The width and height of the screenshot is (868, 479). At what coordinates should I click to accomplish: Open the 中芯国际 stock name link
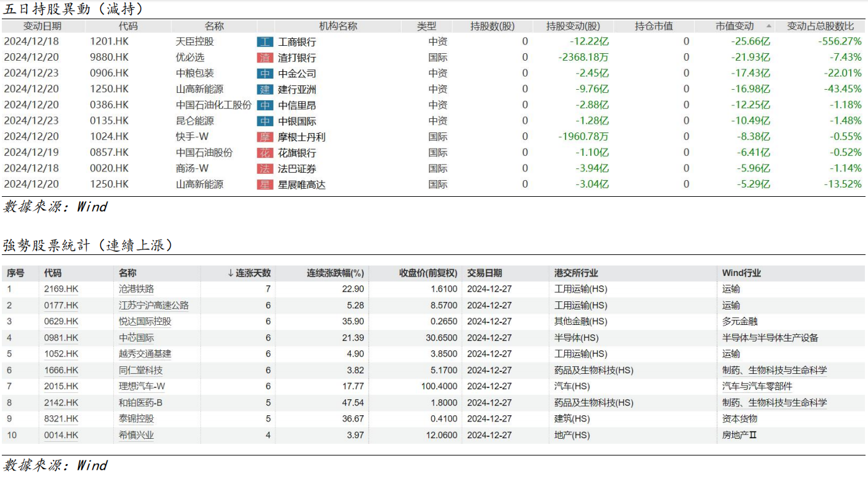136,338
